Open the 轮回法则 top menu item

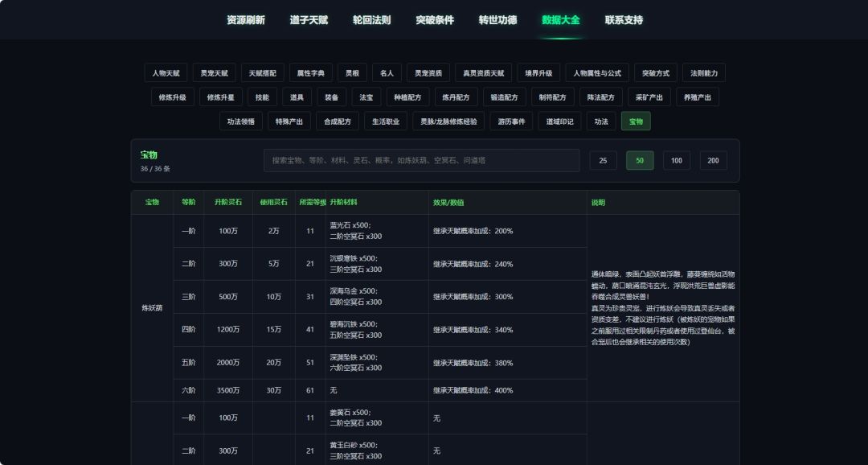point(372,20)
